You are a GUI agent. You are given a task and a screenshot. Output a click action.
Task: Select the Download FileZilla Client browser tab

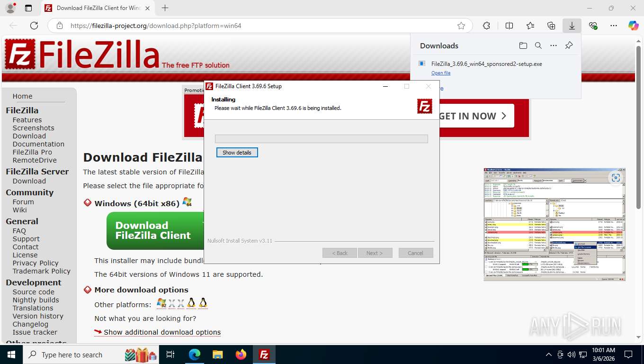pyautogui.click(x=98, y=8)
